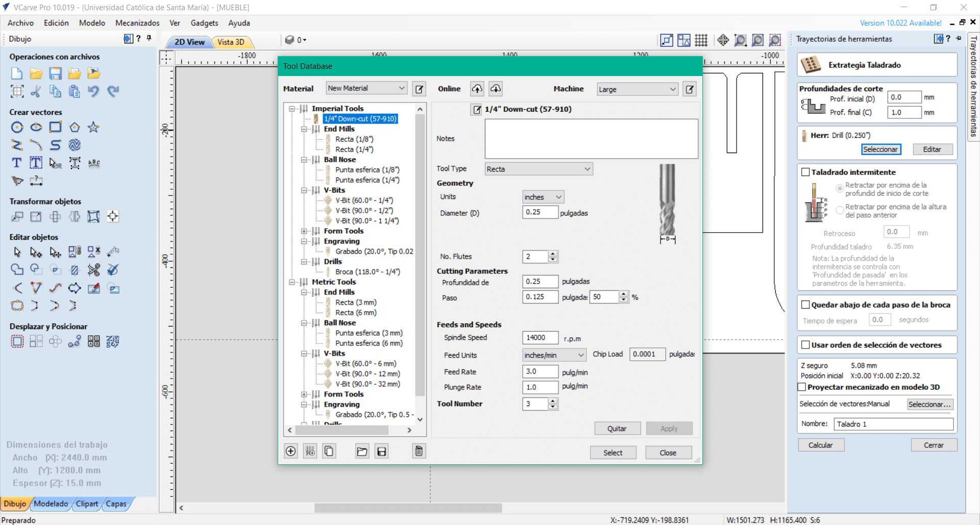Viewport: 980px width, 525px height.
Task: Save the tool database with the disk icon
Action: [381, 451]
